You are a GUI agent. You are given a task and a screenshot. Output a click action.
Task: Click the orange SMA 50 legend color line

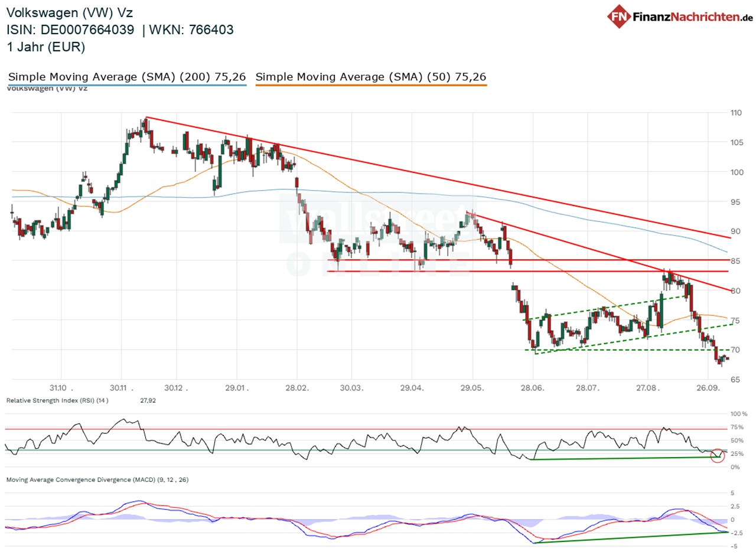coord(371,86)
